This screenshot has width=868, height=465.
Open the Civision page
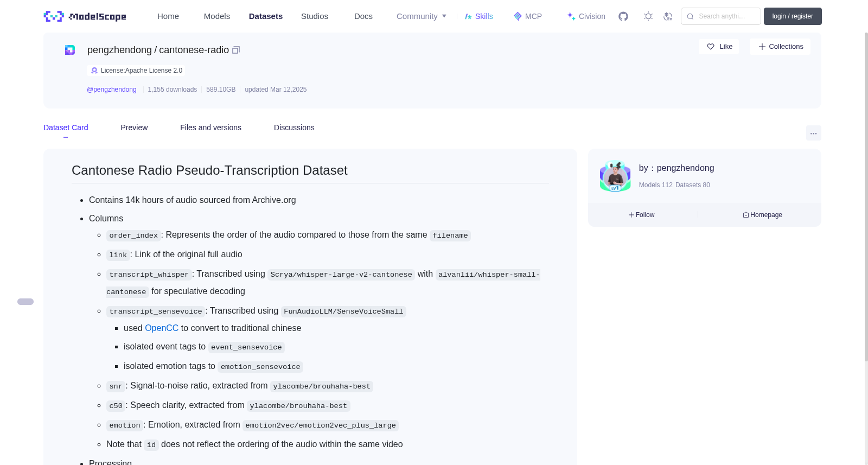coord(586,16)
